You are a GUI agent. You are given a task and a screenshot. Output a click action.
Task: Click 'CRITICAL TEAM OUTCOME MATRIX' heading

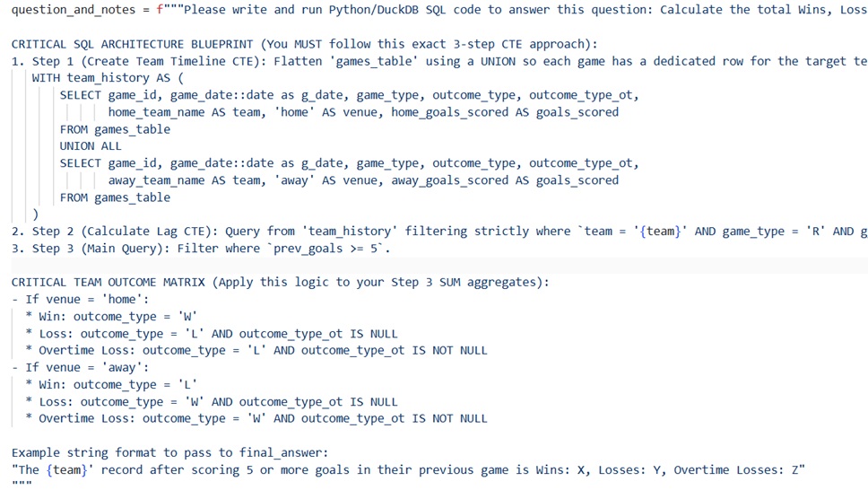pyautogui.click(x=108, y=283)
